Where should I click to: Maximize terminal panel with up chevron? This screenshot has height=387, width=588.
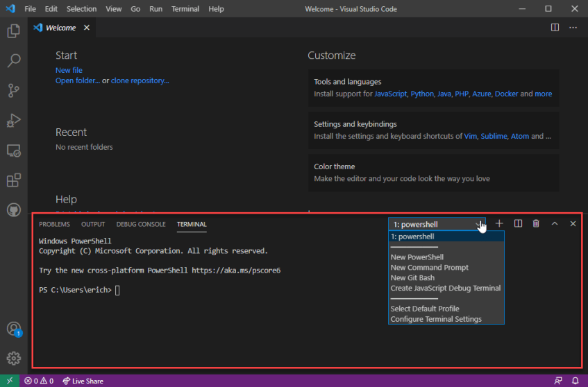(555, 223)
